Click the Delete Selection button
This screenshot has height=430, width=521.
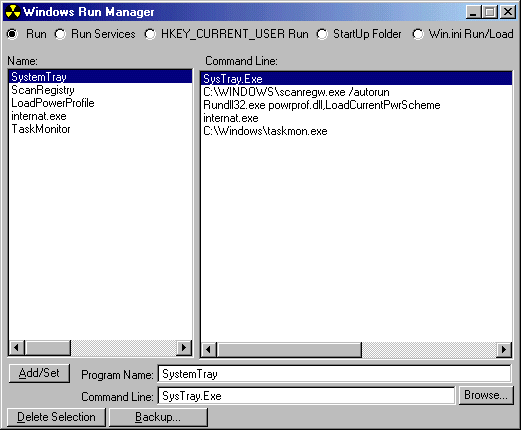[x=56, y=417]
